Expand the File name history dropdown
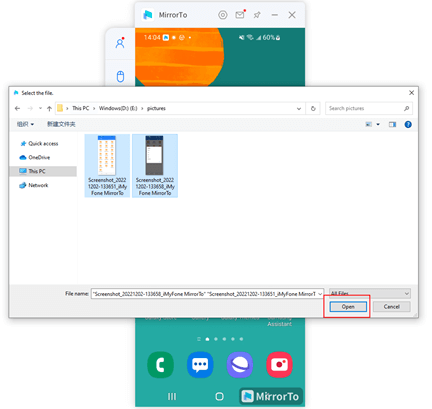The width and height of the screenshot is (432, 409). (x=320, y=294)
